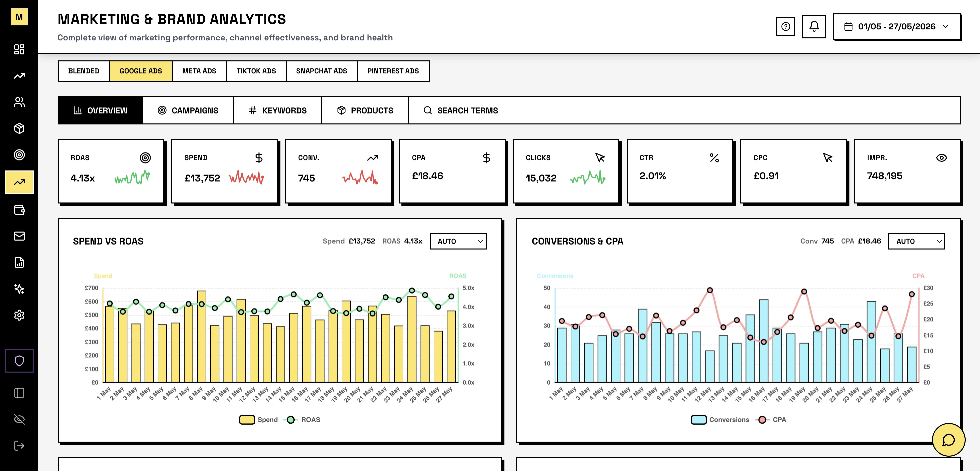Click the Conv. 745 card value
Screen dimensions: 980x471
[x=306, y=178]
